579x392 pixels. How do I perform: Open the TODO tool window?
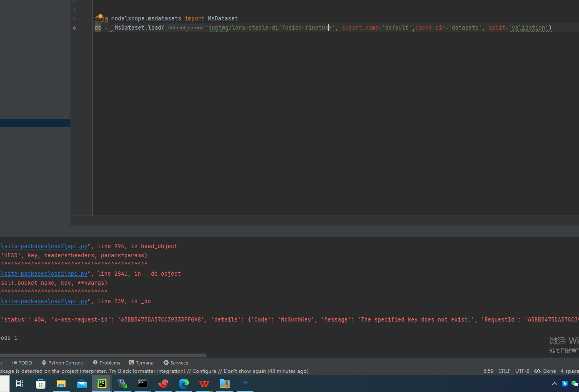click(22, 363)
